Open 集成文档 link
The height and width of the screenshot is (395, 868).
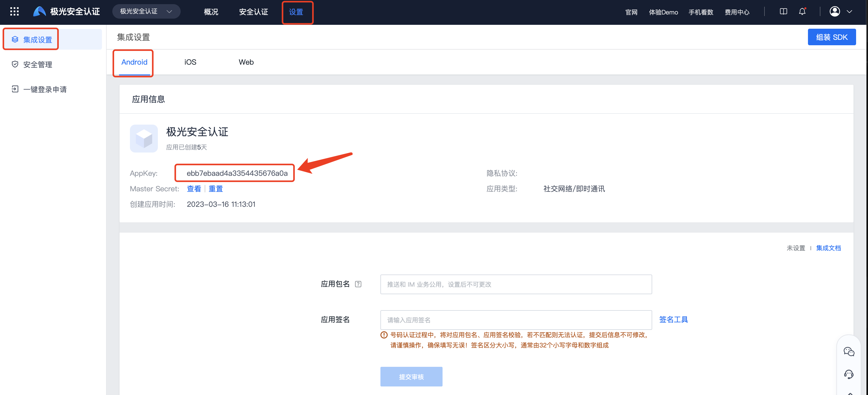[x=828, y=248]
